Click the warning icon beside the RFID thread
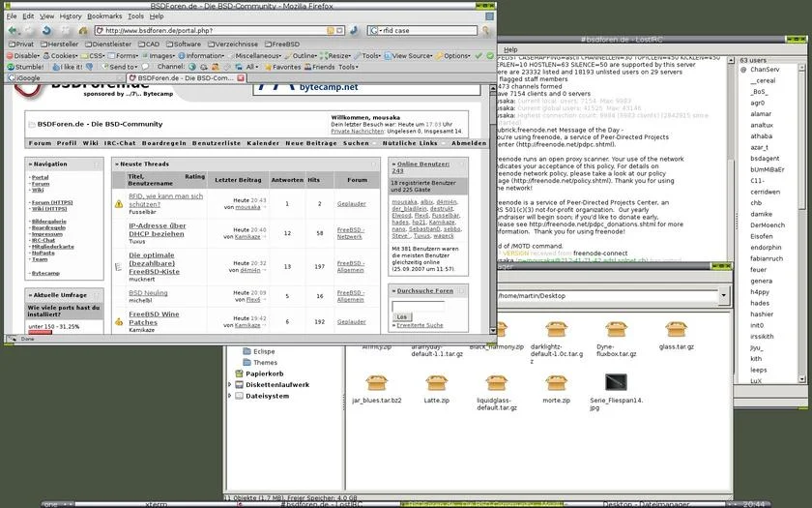812x508 pixels. coord(119,204)
